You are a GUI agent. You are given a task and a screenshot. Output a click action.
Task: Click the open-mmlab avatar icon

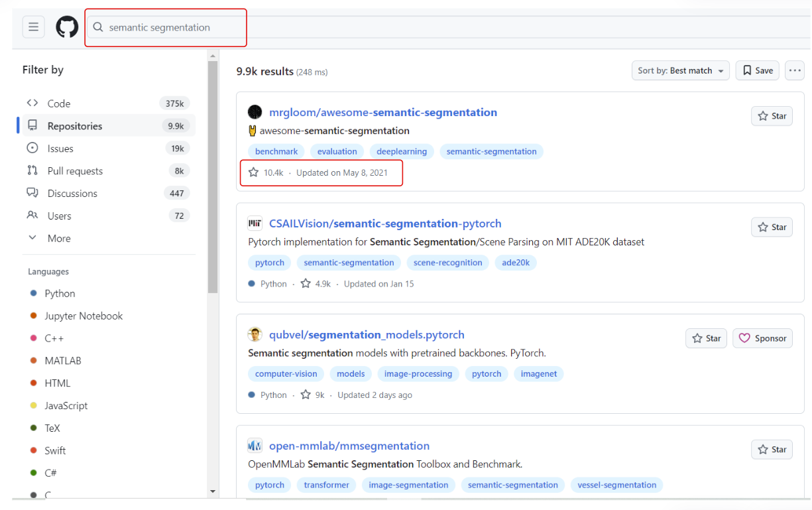tap(255, 446)
